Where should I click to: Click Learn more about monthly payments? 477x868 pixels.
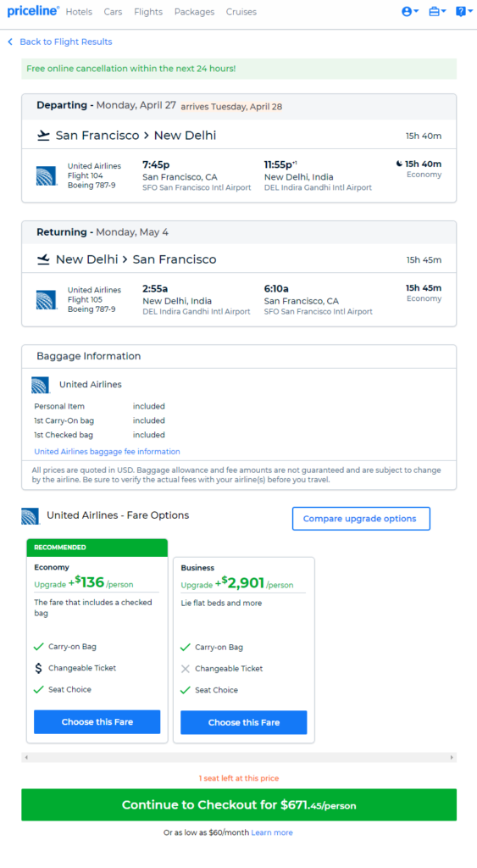click(272, 832)
